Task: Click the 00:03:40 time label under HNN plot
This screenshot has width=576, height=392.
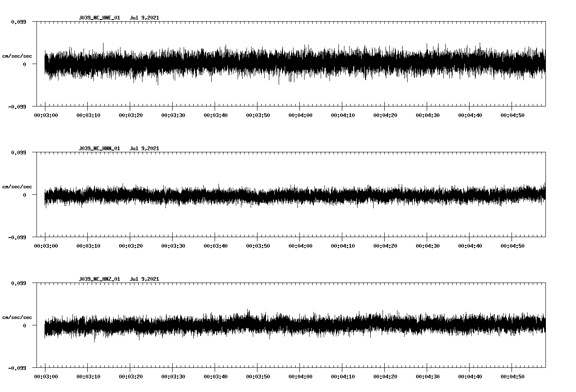Action: click(x=215, y=246)
